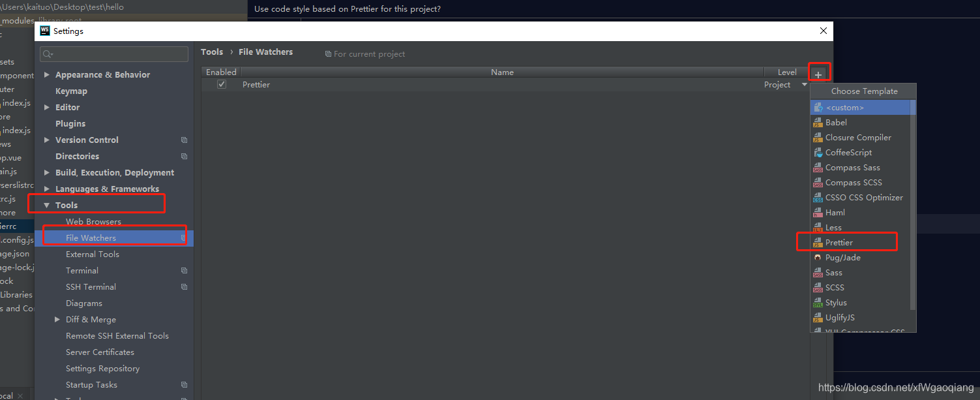Click the Pug/Jade template icon
980x400 pixels.
(x=818, y=257)
